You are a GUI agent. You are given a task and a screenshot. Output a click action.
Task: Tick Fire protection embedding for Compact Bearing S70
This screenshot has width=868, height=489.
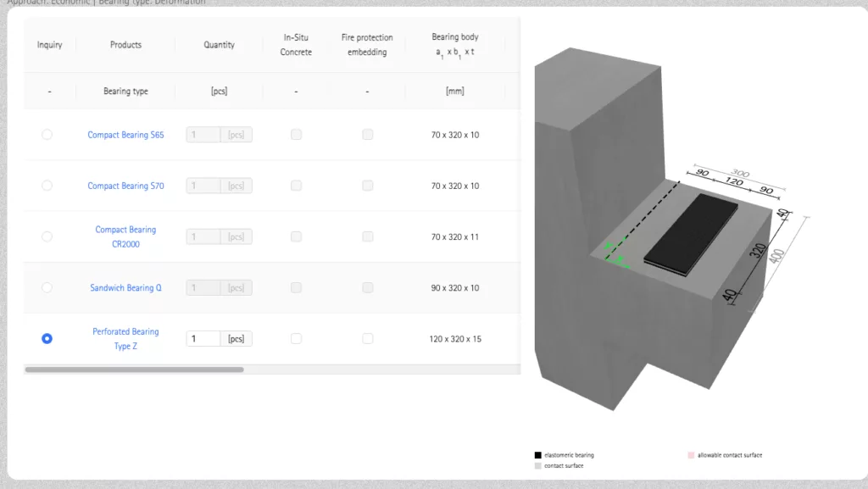click(x=368, y=186)
